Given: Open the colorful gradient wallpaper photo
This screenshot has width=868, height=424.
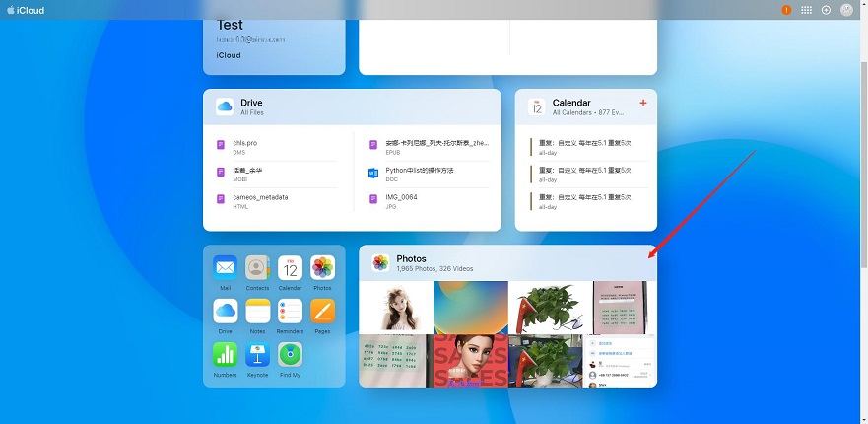Looking at the screenshot, I should click(471, 307).
